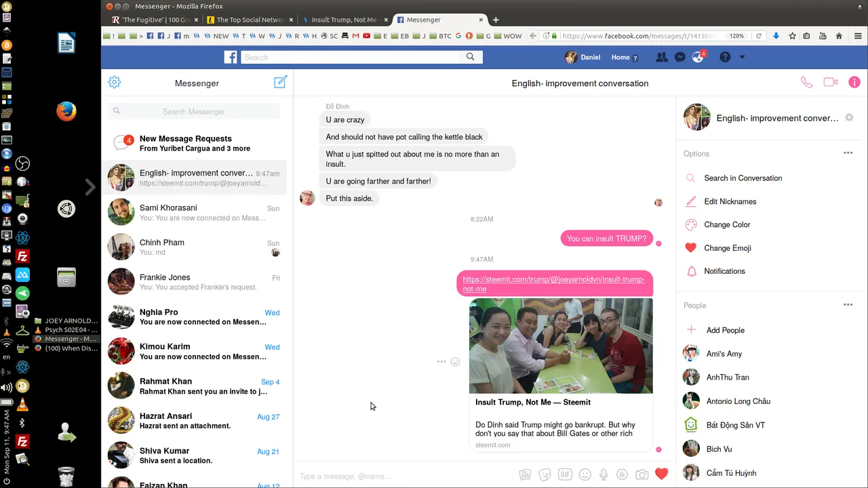This screenshot has height=488, width=868.
Task: Click the Search Messenger field
Action: [x=194, y=111]
